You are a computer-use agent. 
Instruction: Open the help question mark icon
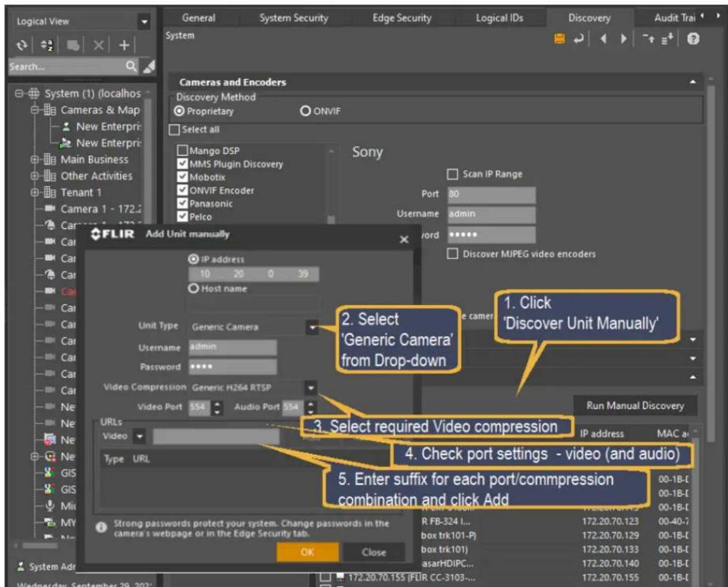pyautogui.click(x=693, y=39)
